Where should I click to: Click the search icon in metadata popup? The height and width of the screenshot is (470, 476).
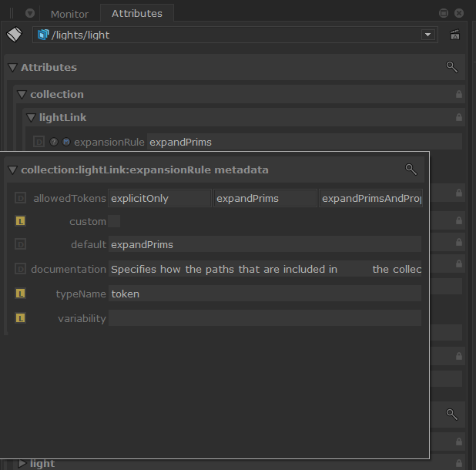[411, 170]
